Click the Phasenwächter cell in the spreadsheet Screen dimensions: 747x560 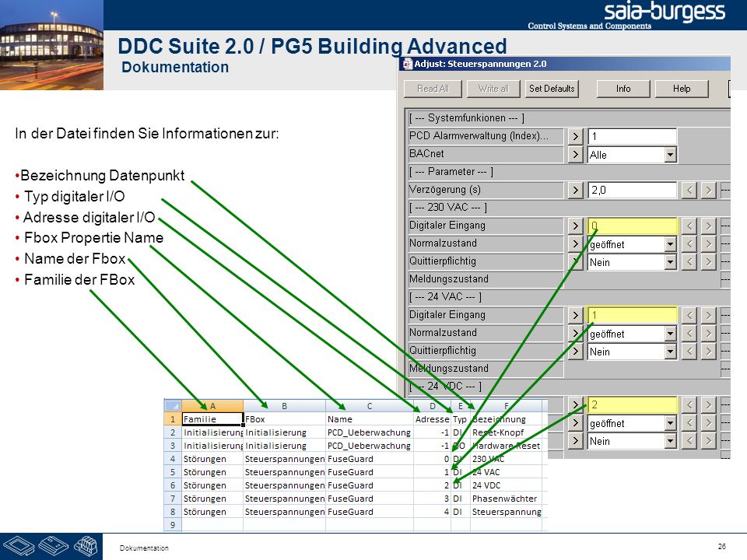[x=506, y=499]
